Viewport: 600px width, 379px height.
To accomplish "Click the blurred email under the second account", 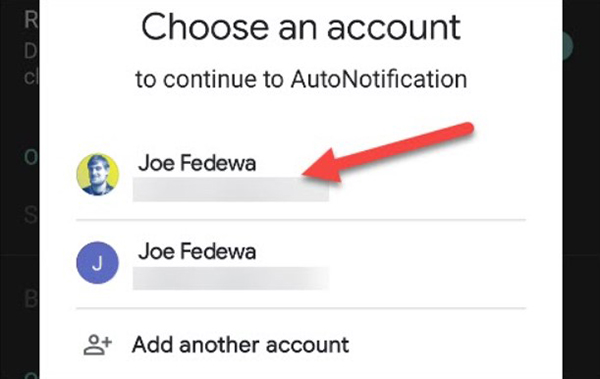I will point(231,278).
